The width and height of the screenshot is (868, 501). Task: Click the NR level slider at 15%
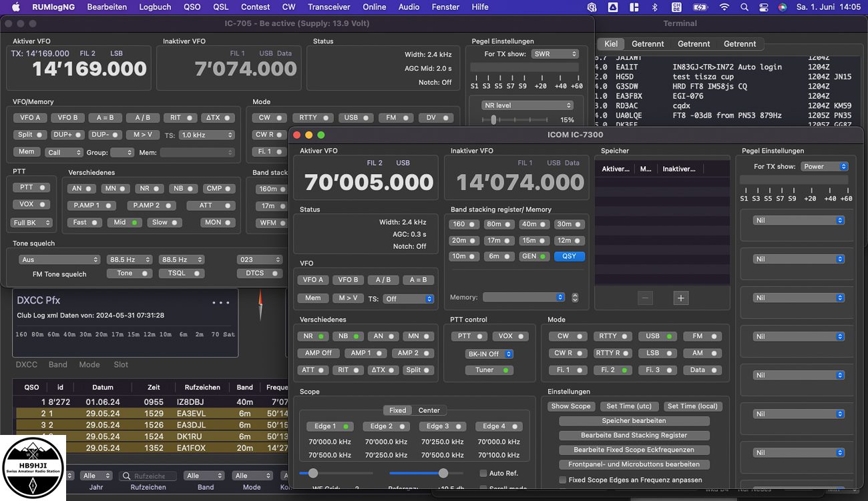pos(493,120)
